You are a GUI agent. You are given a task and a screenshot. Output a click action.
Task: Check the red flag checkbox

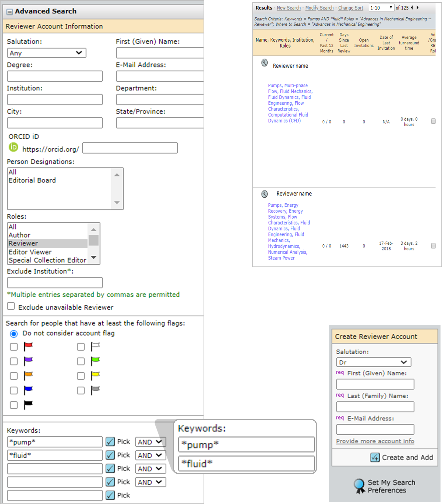pos(14,347)
